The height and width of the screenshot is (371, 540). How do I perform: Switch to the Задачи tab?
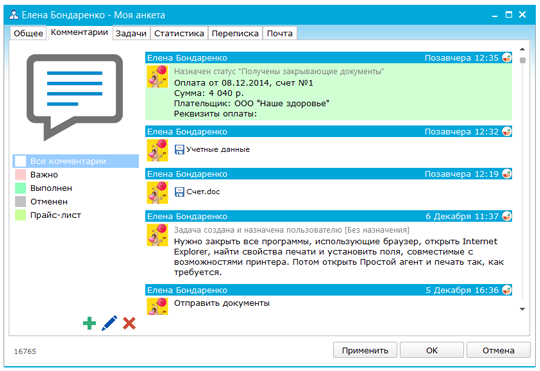131,33
